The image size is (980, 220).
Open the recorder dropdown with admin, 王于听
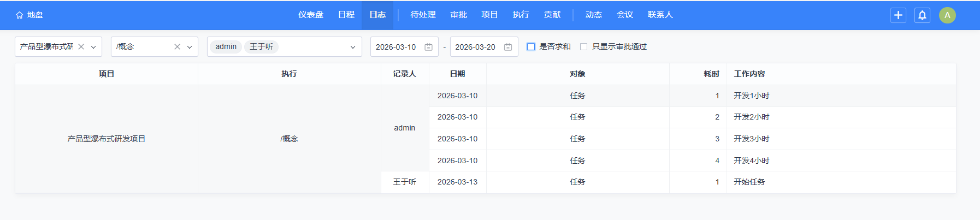coord(352,47)
